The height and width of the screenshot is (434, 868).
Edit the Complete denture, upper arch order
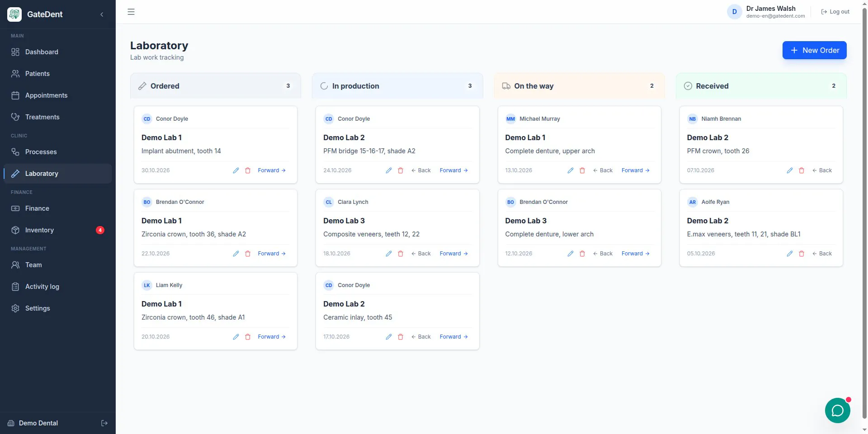[571, 170]
